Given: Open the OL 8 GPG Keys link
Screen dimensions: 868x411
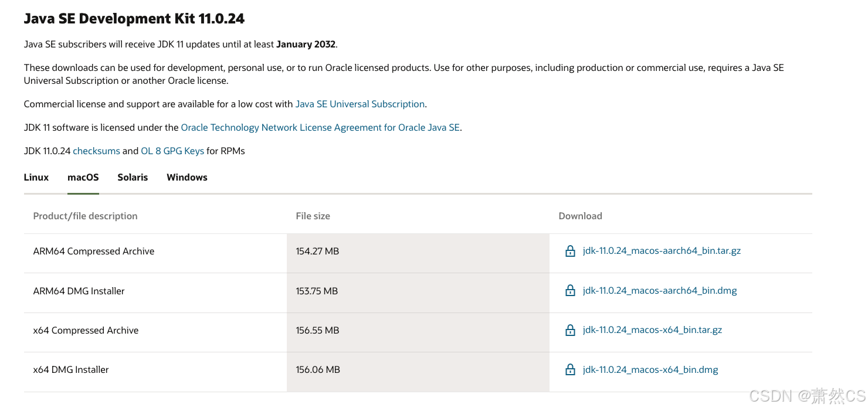Looking at the screenshot, I should tap(172, 151).
